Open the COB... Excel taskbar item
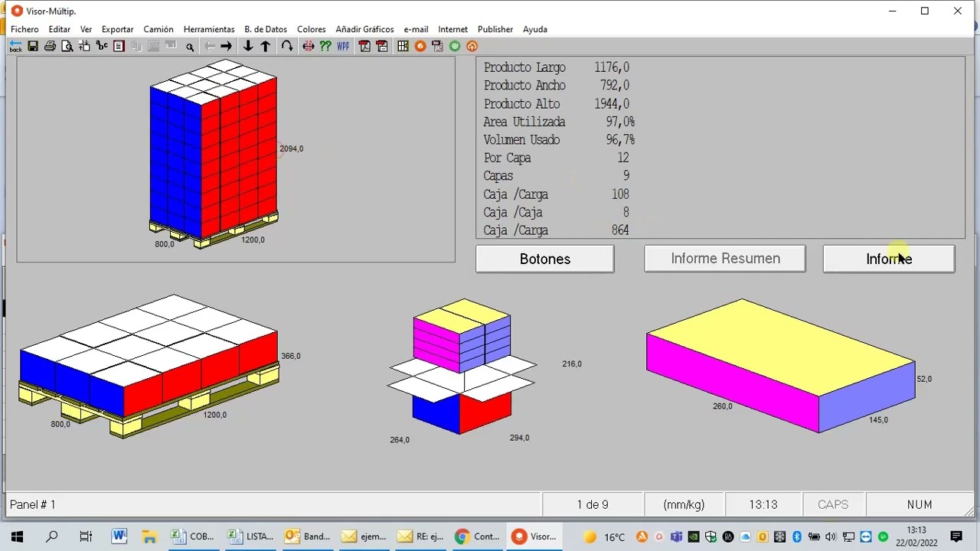Screen dimensions: 980x551 [193, 536]
